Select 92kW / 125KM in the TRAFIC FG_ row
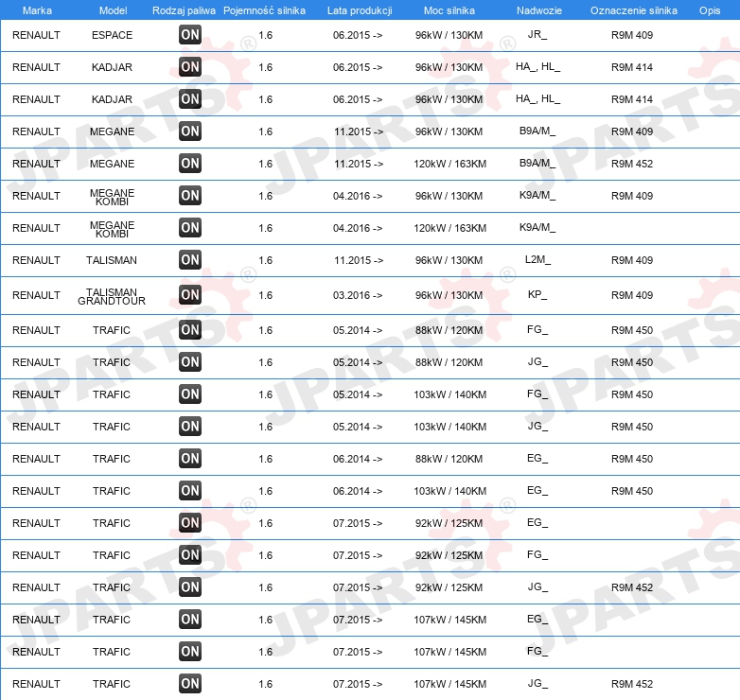Image resolution: width=740 pixels, height=700 pixels. [449, 555]
